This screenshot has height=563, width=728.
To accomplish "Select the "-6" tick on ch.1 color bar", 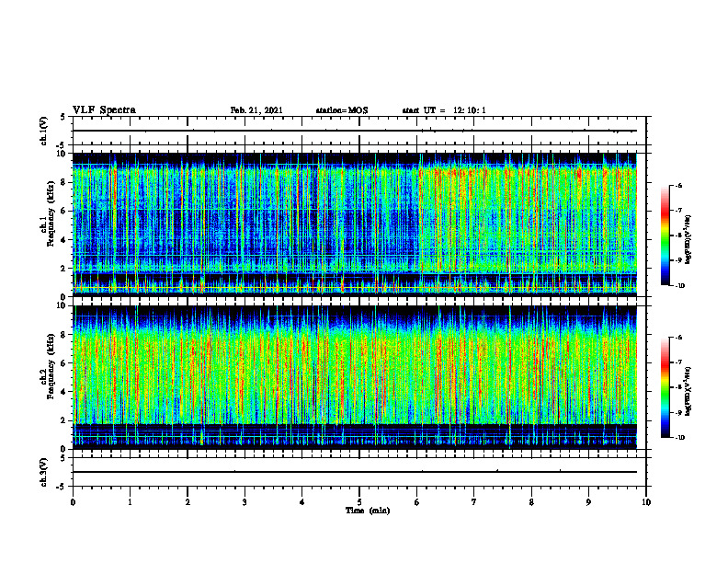I will tap(678, 186).
